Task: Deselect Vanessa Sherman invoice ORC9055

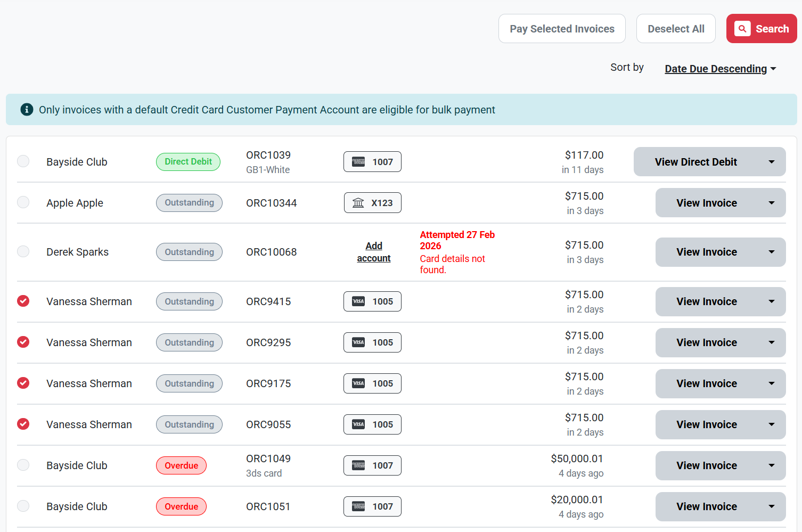Action: pyautogui.click(x=23, y=424)
